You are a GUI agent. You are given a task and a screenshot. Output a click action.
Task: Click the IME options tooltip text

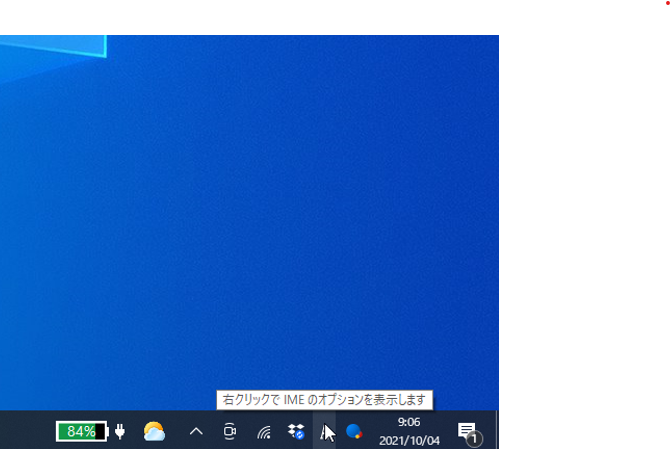point(324,400)
